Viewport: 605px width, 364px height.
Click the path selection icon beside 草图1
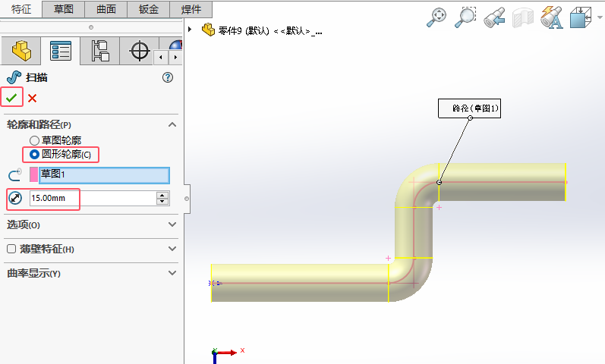pyautogui.click(x=15, y=174)
